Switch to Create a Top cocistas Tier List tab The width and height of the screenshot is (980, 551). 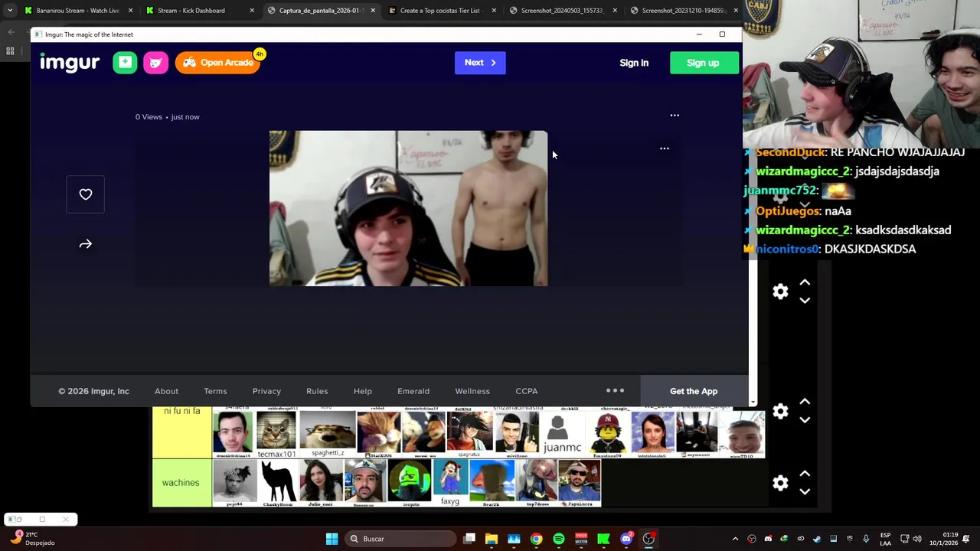click(441, 11)
